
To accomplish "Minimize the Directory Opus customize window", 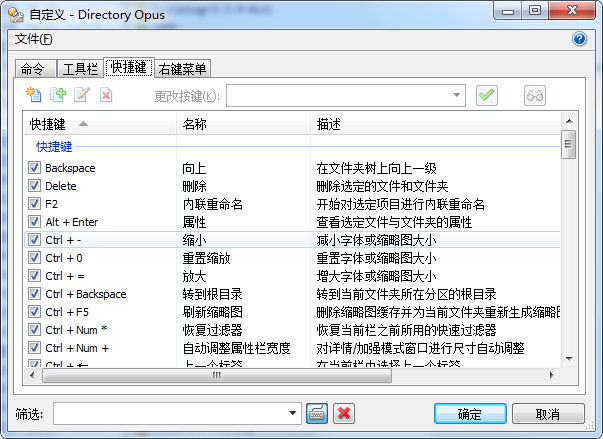I will (x=508, y=11).
